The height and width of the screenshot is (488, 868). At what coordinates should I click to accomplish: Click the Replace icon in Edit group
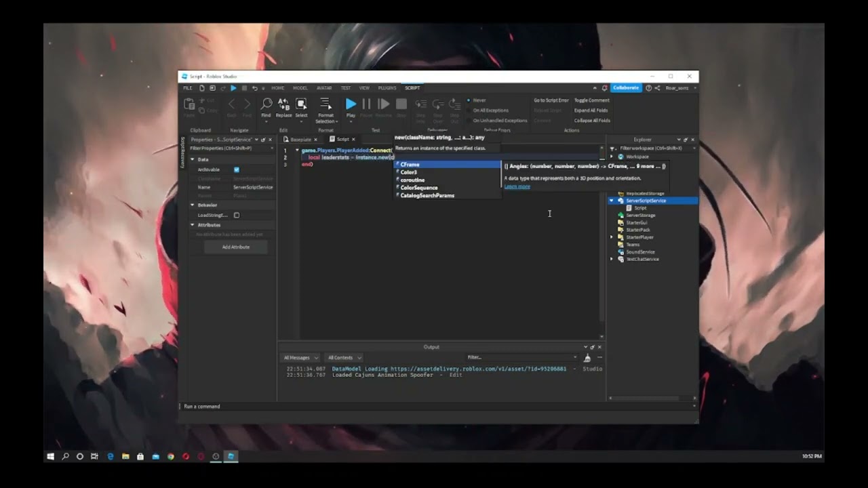pyautogui.click(x=283, y=104)
